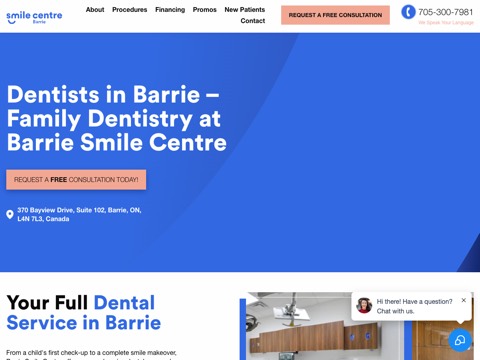
Task: Click the blue phone icon
Action: 408,12
